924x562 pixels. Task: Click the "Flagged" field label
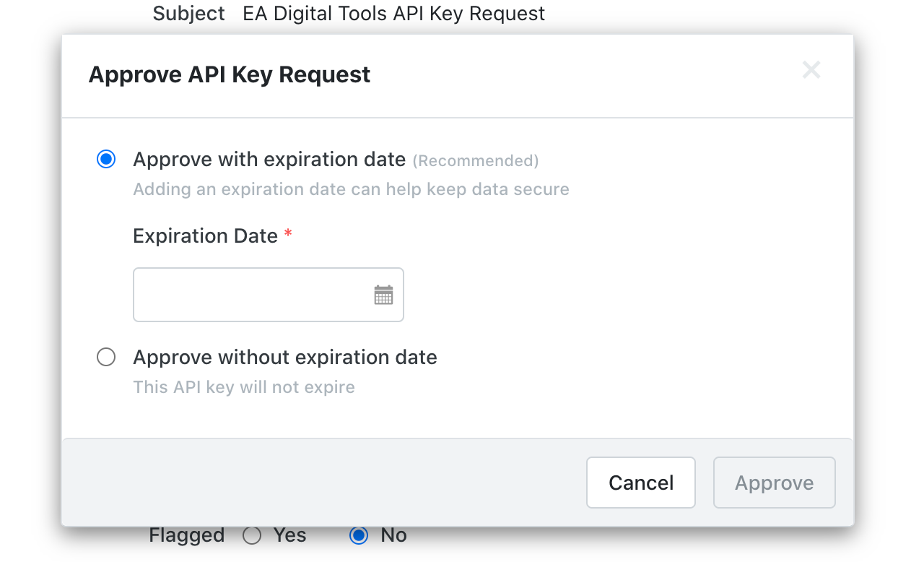[187, 535]
